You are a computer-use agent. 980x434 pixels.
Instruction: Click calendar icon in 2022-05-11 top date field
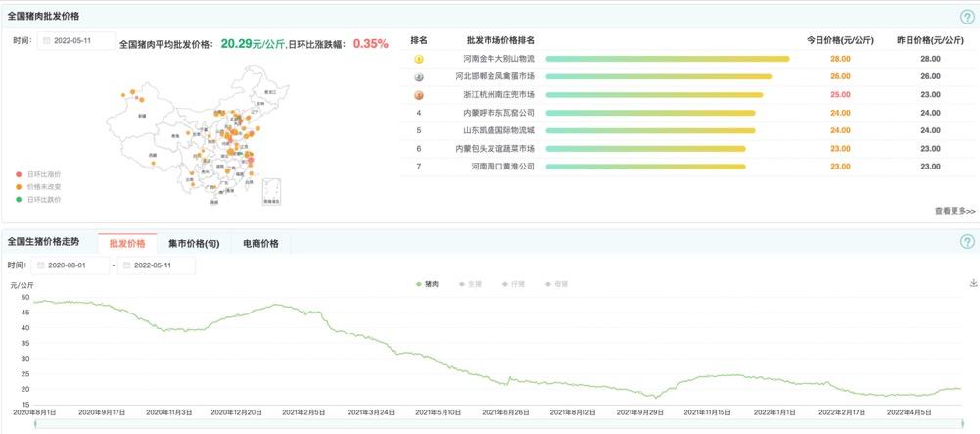[x=46, y=41]
